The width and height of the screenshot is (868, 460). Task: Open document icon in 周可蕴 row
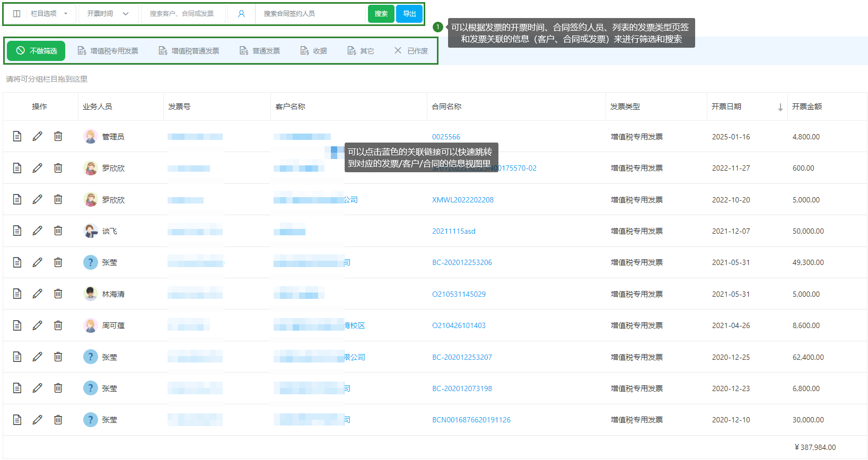pos(17,325)
